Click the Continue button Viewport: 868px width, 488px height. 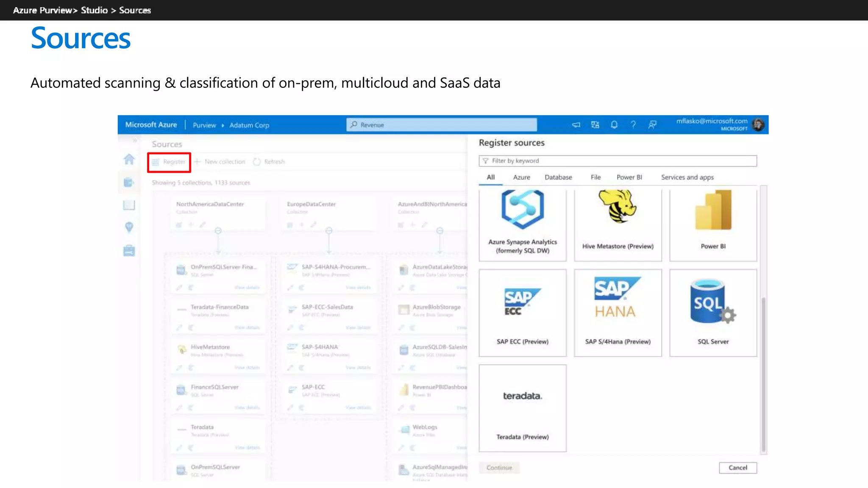click(x=499, y=467)
